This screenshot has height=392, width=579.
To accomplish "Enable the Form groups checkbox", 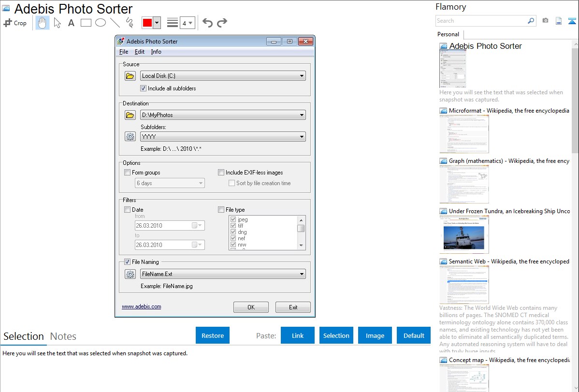I will (128, 173).
